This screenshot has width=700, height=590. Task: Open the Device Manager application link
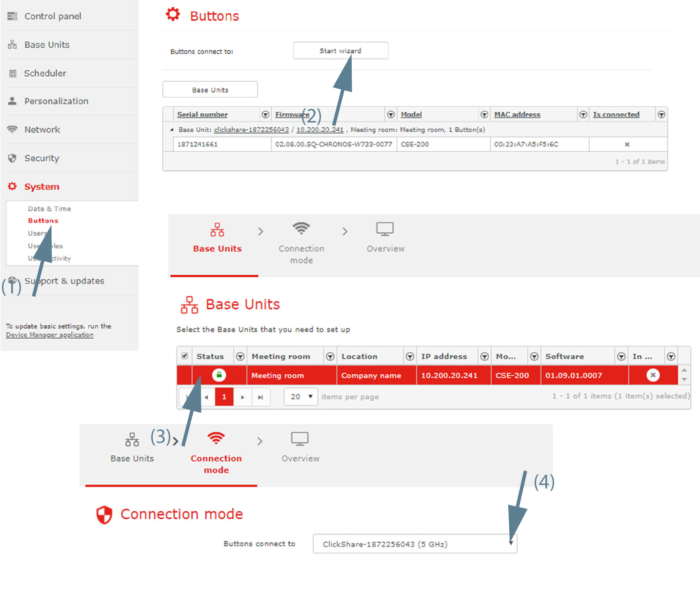tap(50, 335)
